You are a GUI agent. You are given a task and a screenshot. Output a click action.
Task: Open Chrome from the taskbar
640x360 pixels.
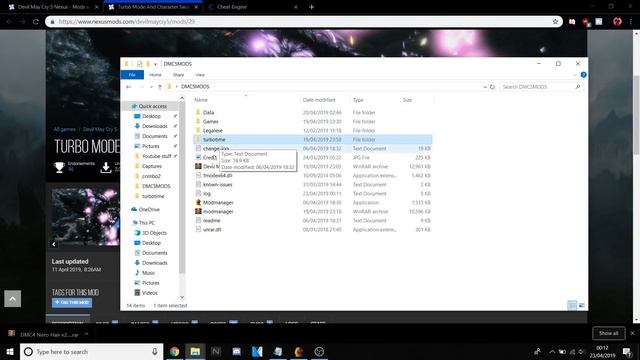coord(174,351)
